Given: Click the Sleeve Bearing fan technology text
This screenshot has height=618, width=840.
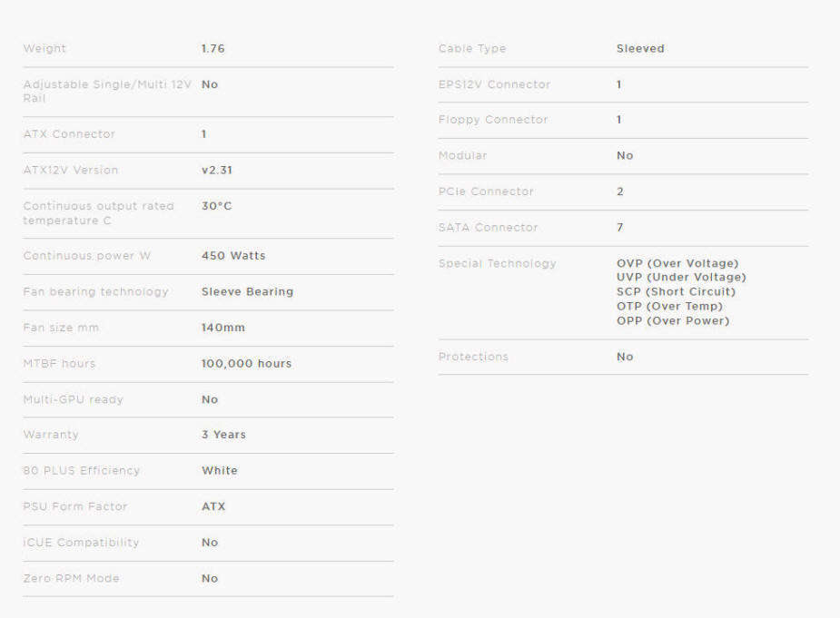Looking at the screenshot, I should coord(247,292).
